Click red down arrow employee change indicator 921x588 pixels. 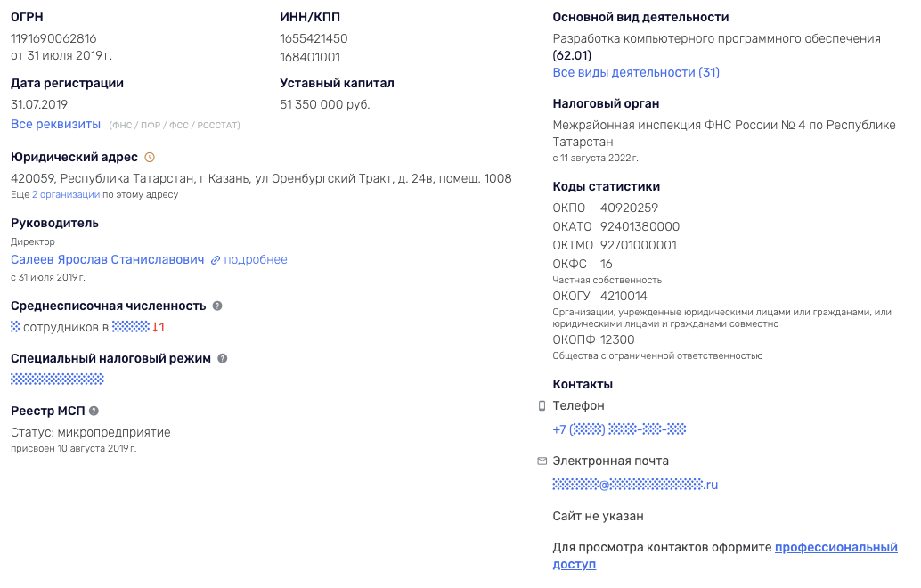pos(158,327)
